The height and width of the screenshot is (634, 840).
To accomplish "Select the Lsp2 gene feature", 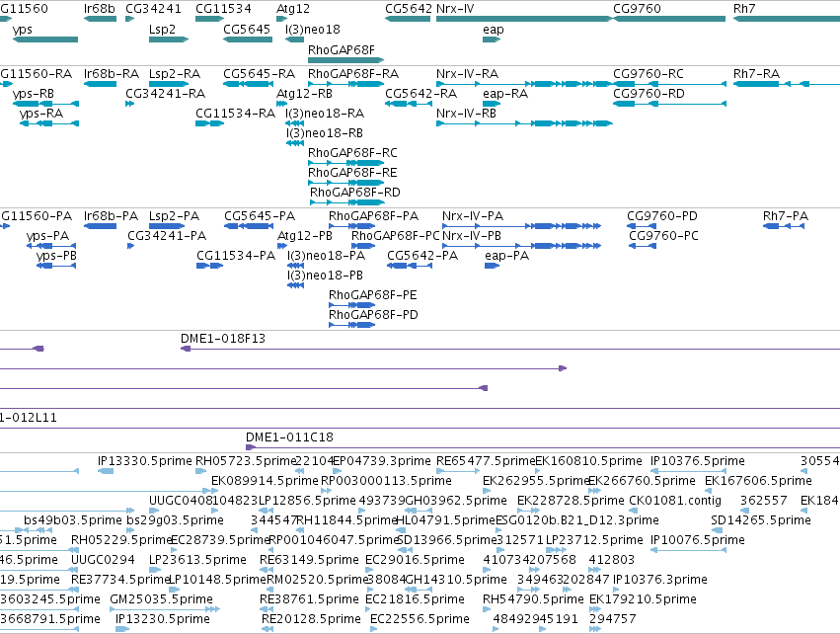I will coord(169,40).
